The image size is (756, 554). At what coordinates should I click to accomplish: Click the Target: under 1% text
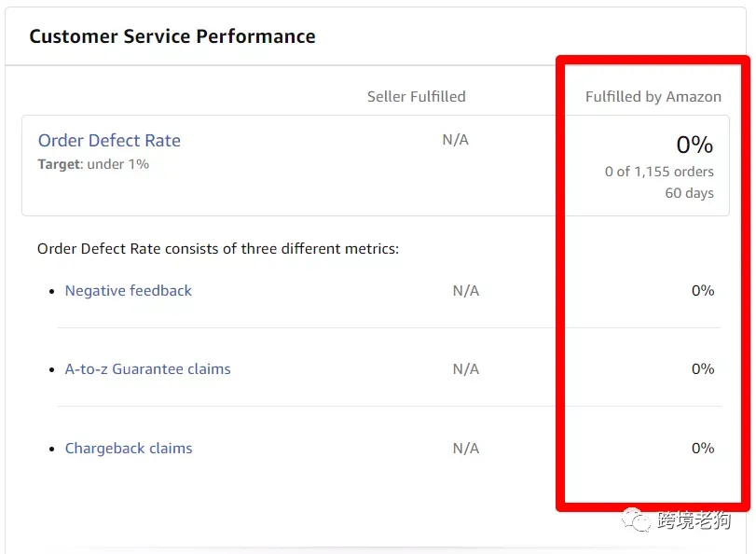tap(93, 164)
